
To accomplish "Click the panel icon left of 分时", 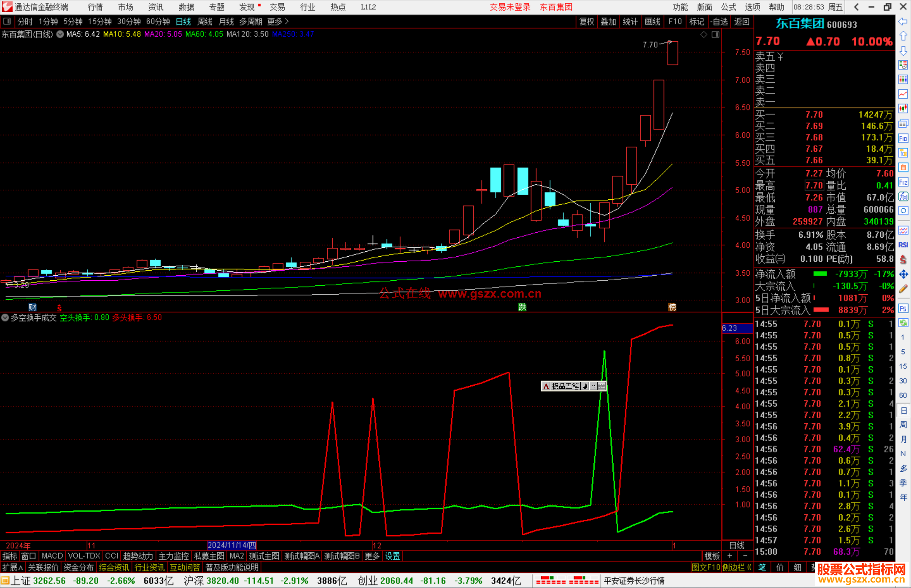I will [x=7, y=21].
